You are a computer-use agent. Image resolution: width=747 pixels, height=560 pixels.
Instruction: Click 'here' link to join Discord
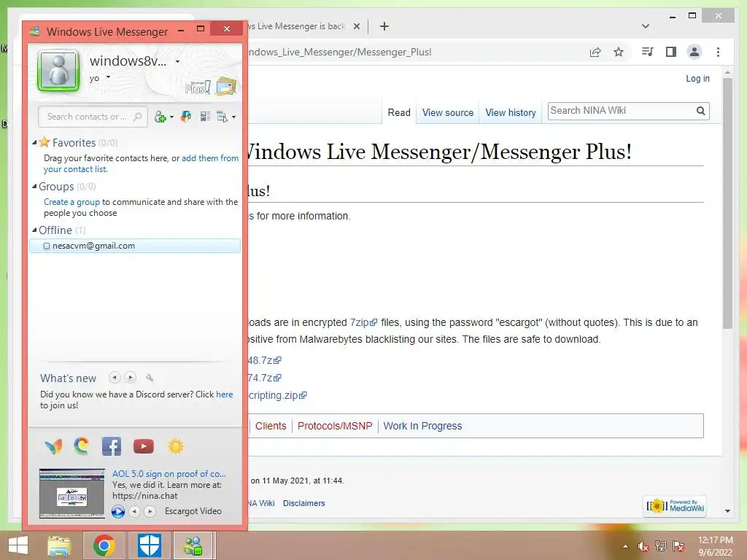[225, 394]
